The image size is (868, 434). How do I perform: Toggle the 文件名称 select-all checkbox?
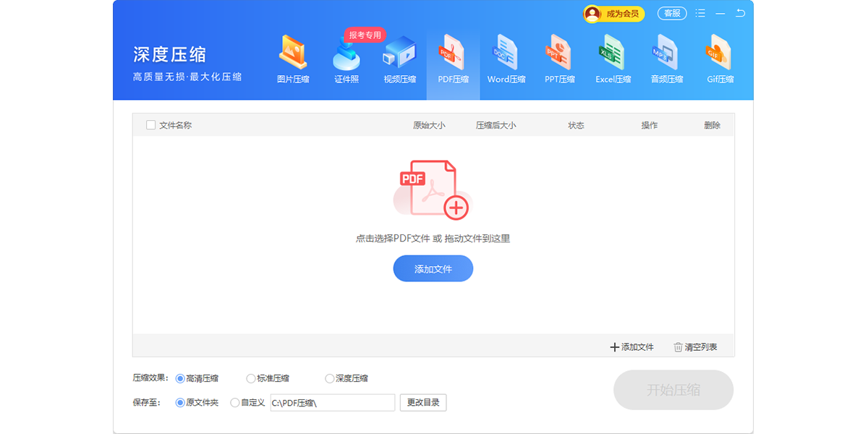tap(151, 125)
